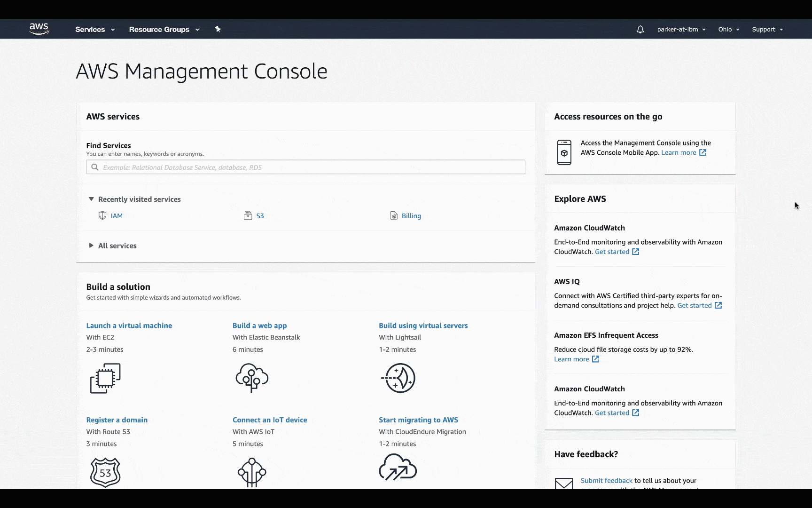Screen dimensions: 812x508
Task: Click Get started under first Amazon CloudWatch
Action: point(612,252)
